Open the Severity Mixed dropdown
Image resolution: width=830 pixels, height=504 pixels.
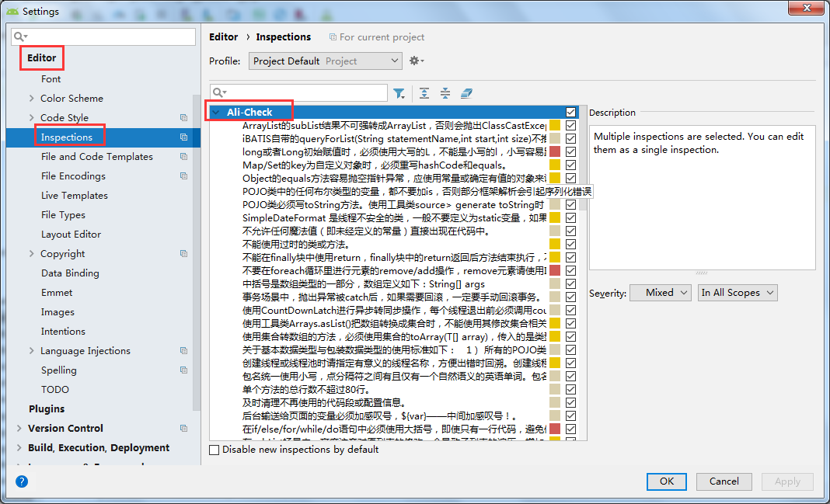pyautogui.click(x=660, y=293)
